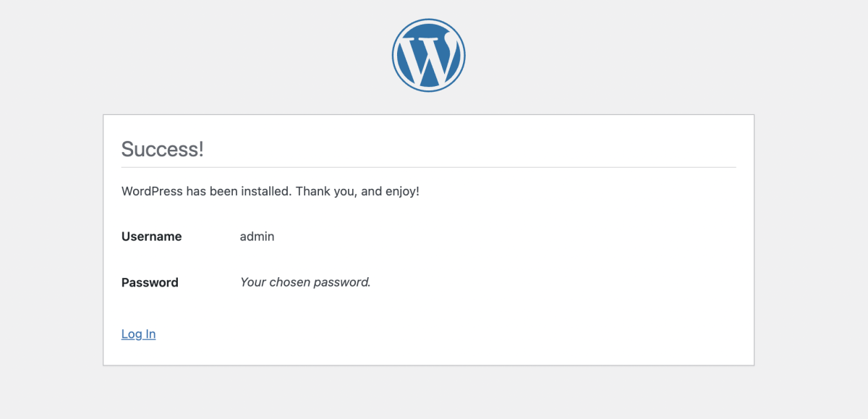This screenshot has width=868, height=419.
Task: Click the 'Your chosen password.' text
Action: [305, 282]
